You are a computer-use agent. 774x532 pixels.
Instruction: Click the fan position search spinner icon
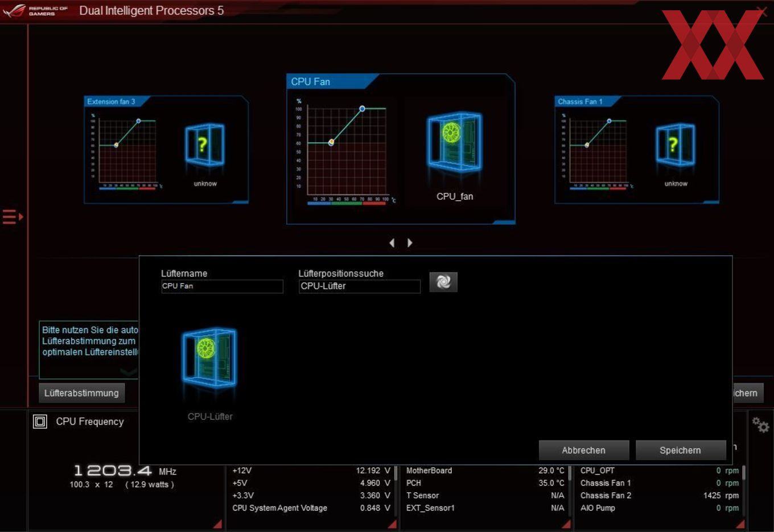tap(443, 282)
